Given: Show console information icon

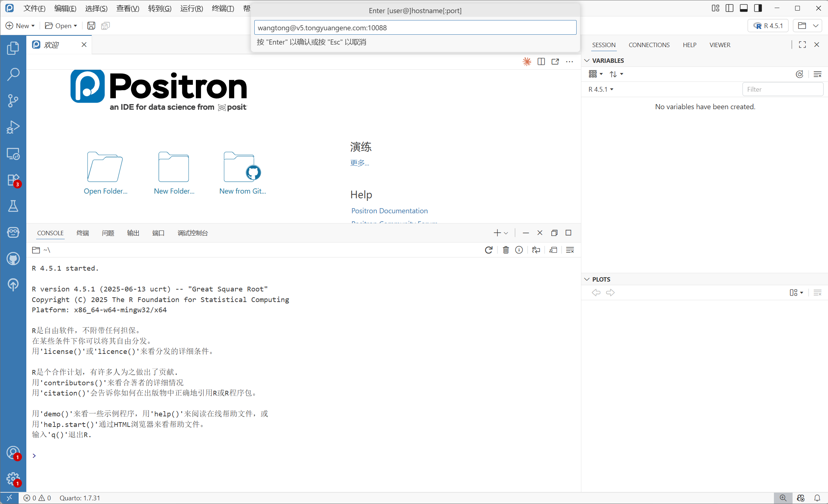Looking at the screenshot, I should (x=519, y=250).
